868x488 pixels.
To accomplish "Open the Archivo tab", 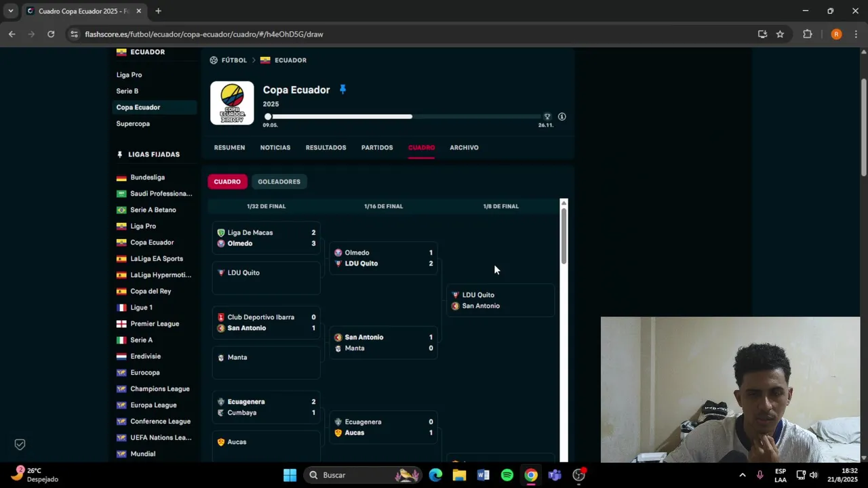I will tap(464, 147).
